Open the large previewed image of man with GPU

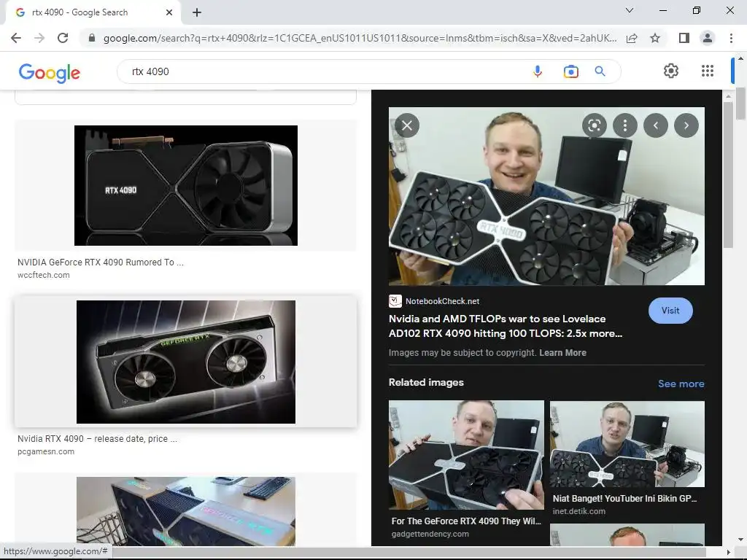tap(546, 196)
